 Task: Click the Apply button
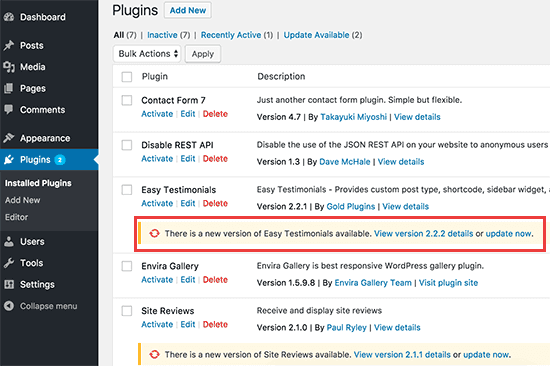pos(203,54)
